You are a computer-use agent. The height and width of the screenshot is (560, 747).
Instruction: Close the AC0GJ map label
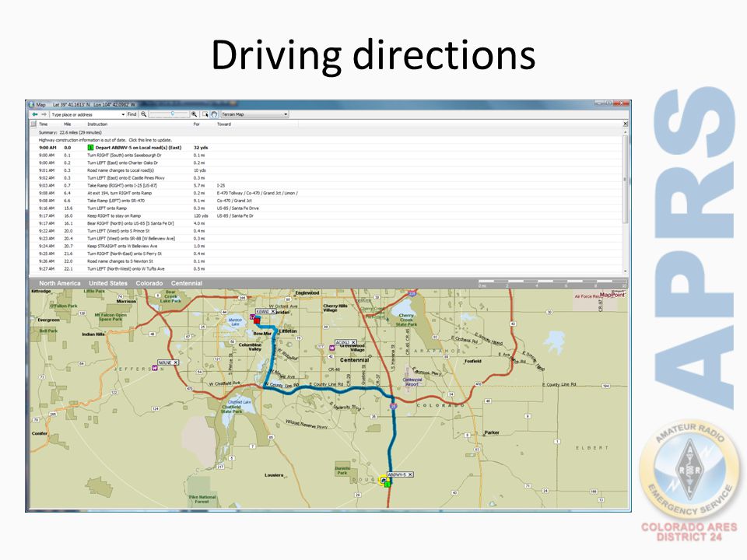pos(353,342)
